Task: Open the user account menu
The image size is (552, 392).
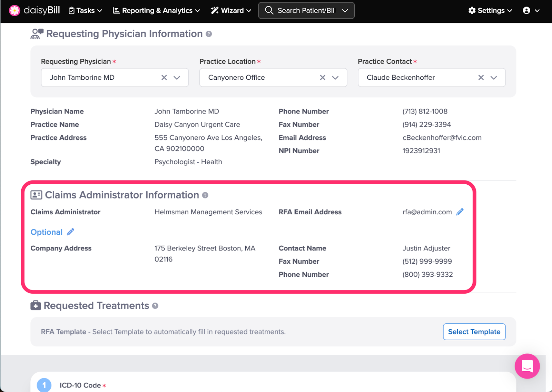Action: (531, 11)
